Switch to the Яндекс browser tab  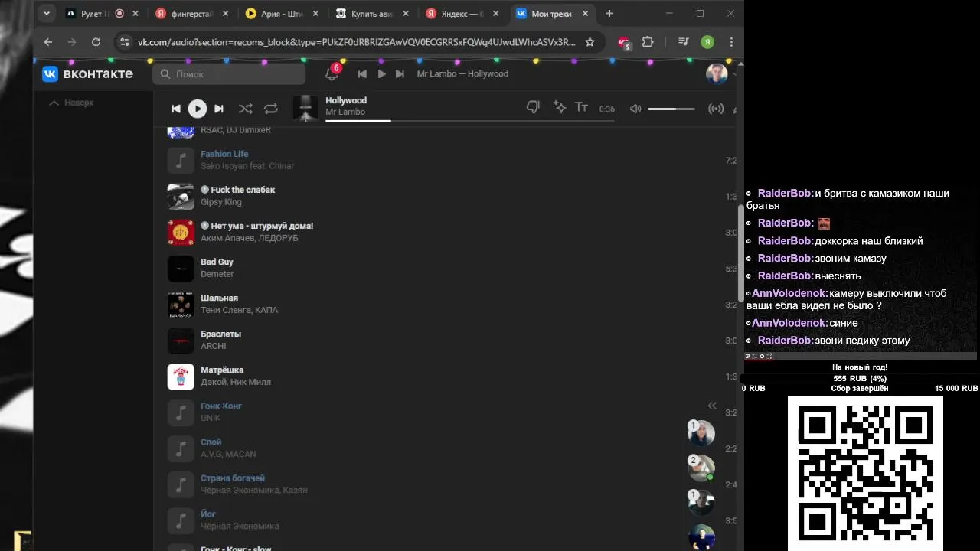pos(462,14)
